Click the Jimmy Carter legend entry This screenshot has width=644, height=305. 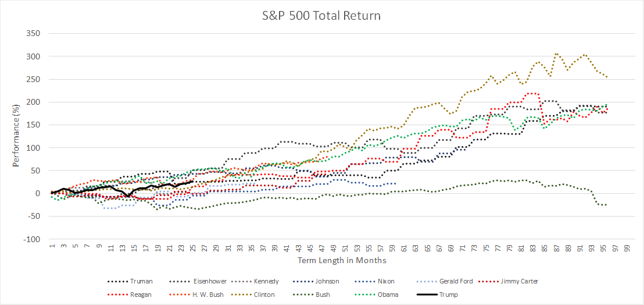(517, 282)
